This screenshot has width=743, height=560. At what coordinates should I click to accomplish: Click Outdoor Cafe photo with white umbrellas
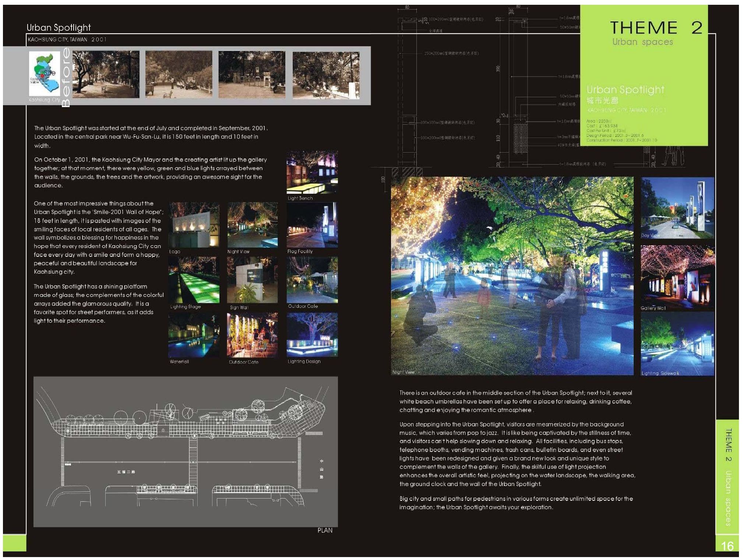pos(312,280)
